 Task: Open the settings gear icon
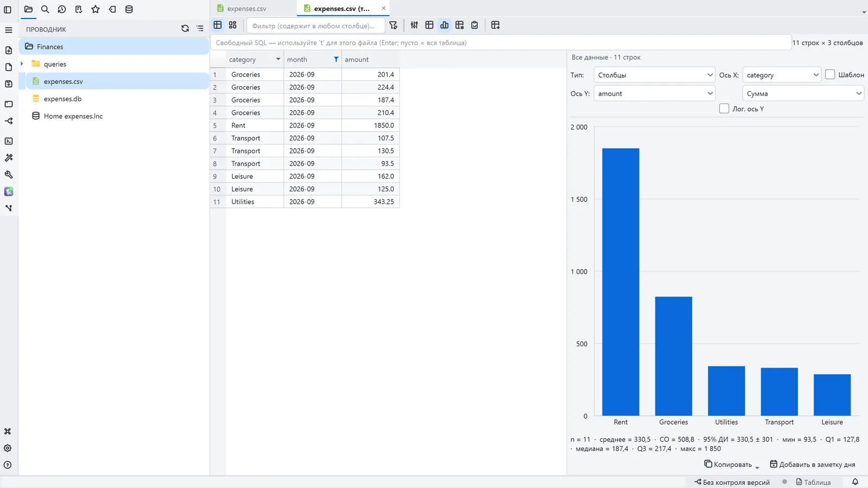point(8,448)
